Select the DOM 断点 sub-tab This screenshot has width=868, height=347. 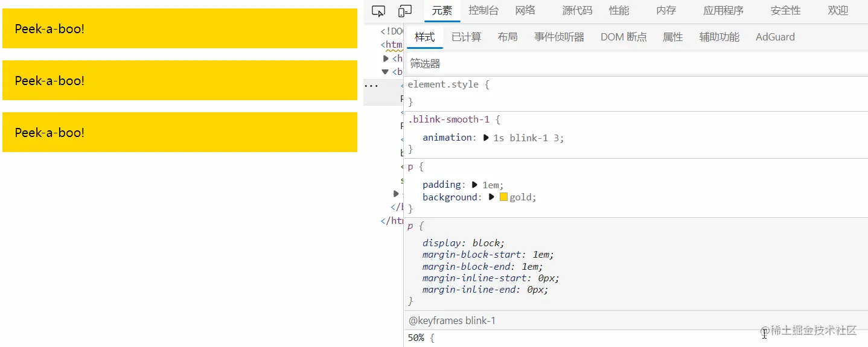624,37
